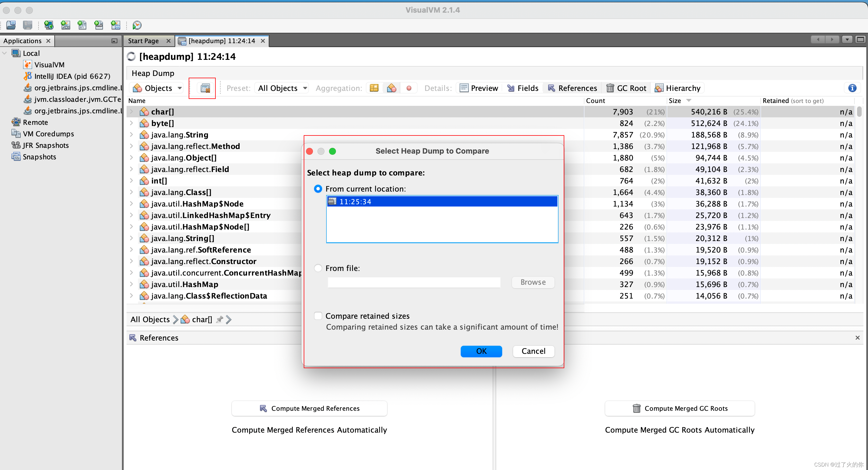868x470 pixels.
Task: Click Compute Merged References button
Action: (309, 408)
